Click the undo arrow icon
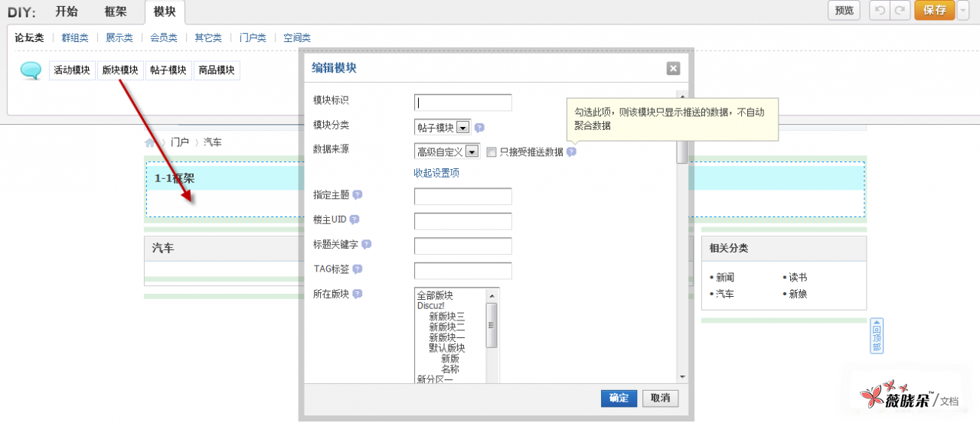The height and width of the screenshot is (423, 980). pos(880,10)
